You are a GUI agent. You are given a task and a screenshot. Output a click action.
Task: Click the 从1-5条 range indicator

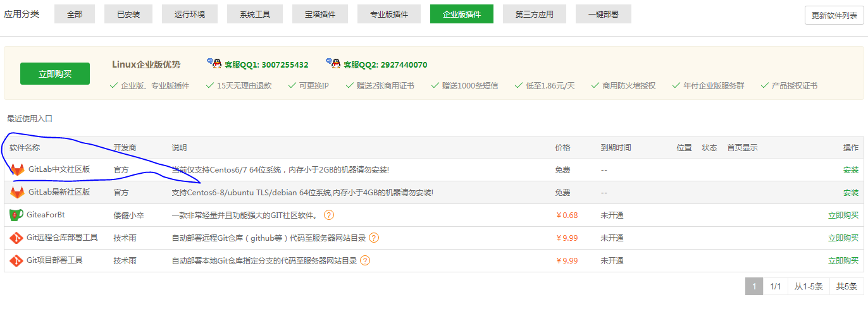tap(809, 287)
